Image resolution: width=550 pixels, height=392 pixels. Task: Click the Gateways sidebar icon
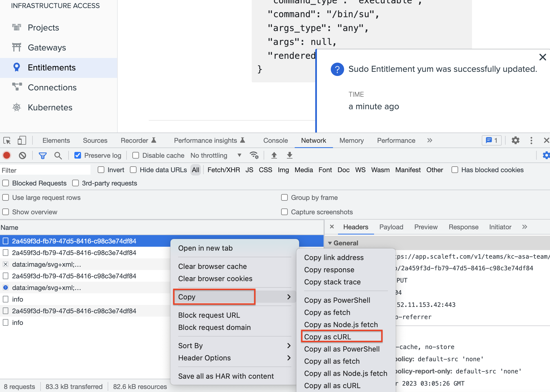pos(16,47)
